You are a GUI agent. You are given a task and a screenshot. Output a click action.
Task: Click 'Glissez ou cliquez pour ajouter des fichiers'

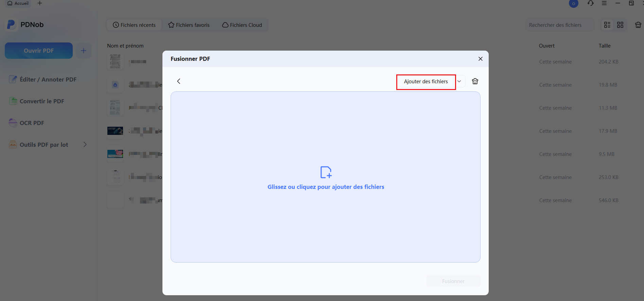click(326, 187)
